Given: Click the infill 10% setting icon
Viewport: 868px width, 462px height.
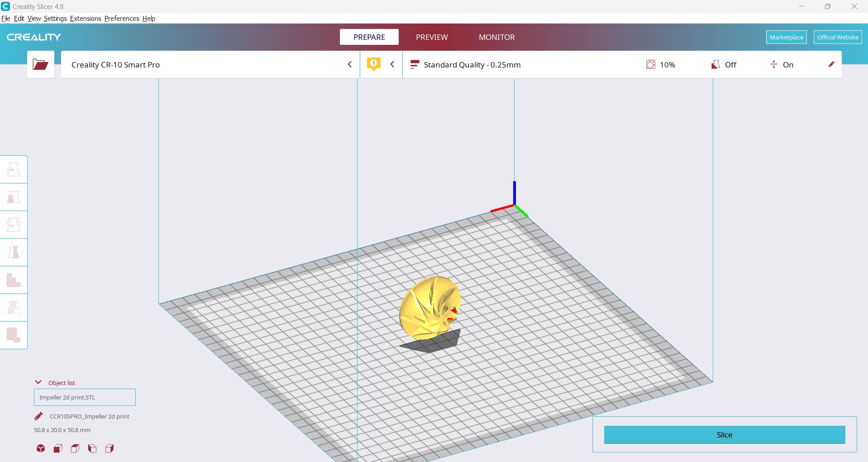Looking at the screenshot, I should click(x=651, y=64).
